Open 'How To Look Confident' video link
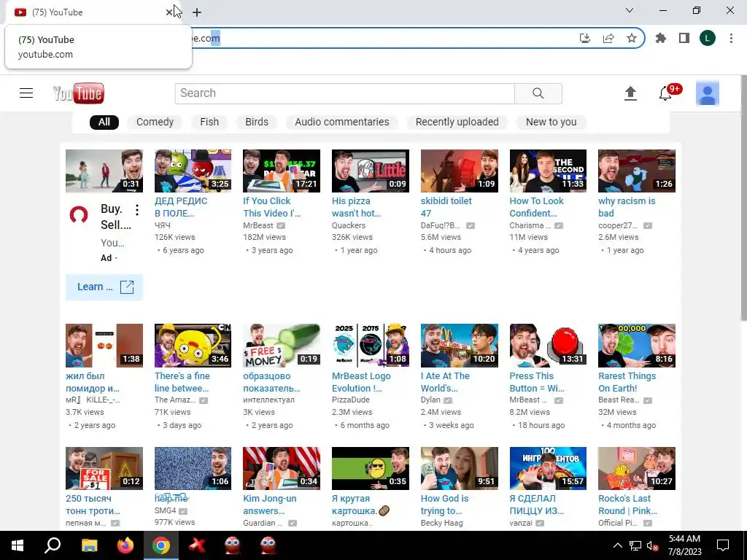The image size is (747, 560). [x=537, y=207]
